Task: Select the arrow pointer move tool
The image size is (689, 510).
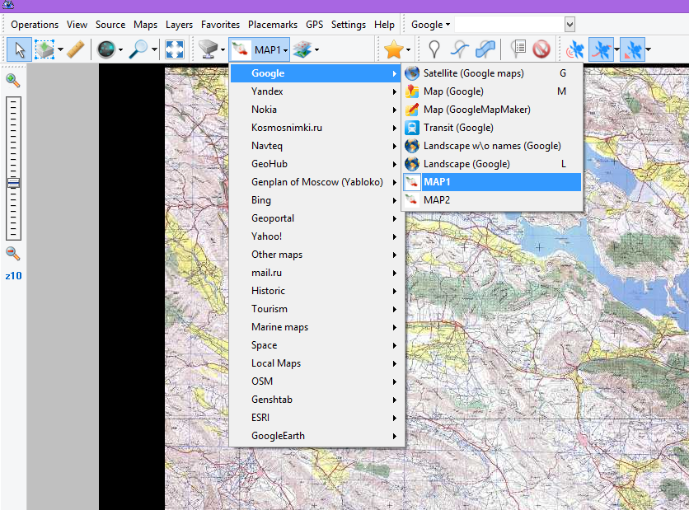Action: click(x=20, y=49)
